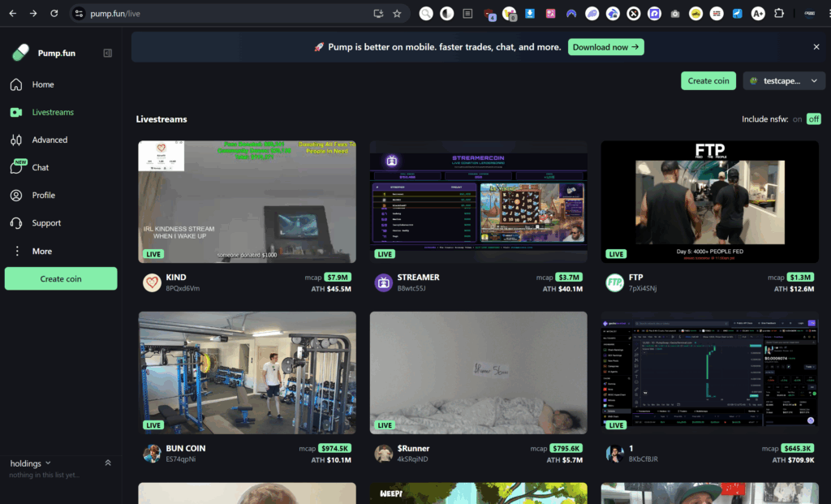Screen dimensions: 831x504
Task: Click the $974.5K mcap badge
Action: click(x=334, y=448)
